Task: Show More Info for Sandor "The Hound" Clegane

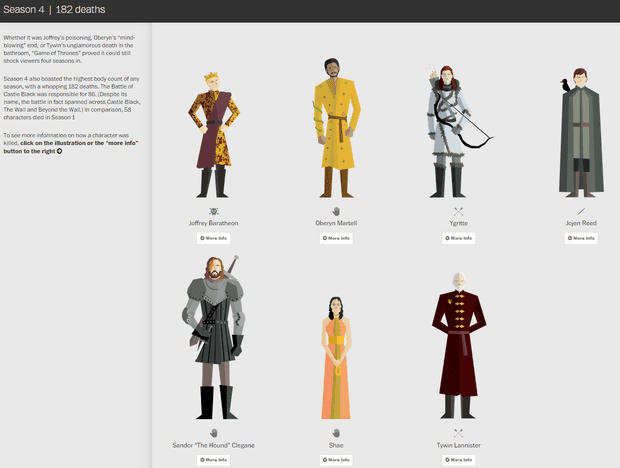Action: coord(214,460)
